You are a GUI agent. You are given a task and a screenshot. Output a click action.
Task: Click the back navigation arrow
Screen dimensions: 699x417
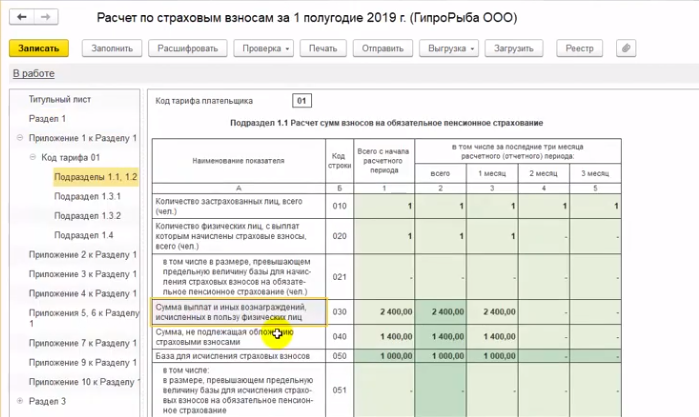(22, 17)
